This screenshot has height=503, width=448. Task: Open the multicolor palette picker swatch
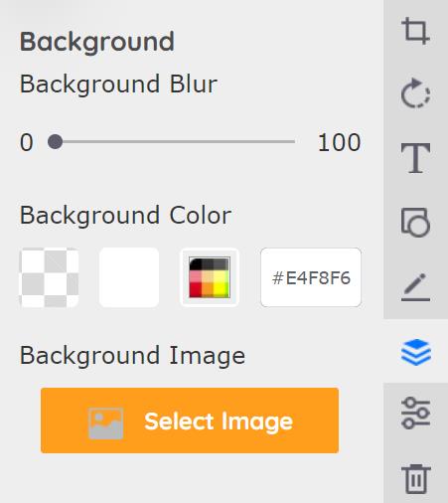click(x=210, y=277)
